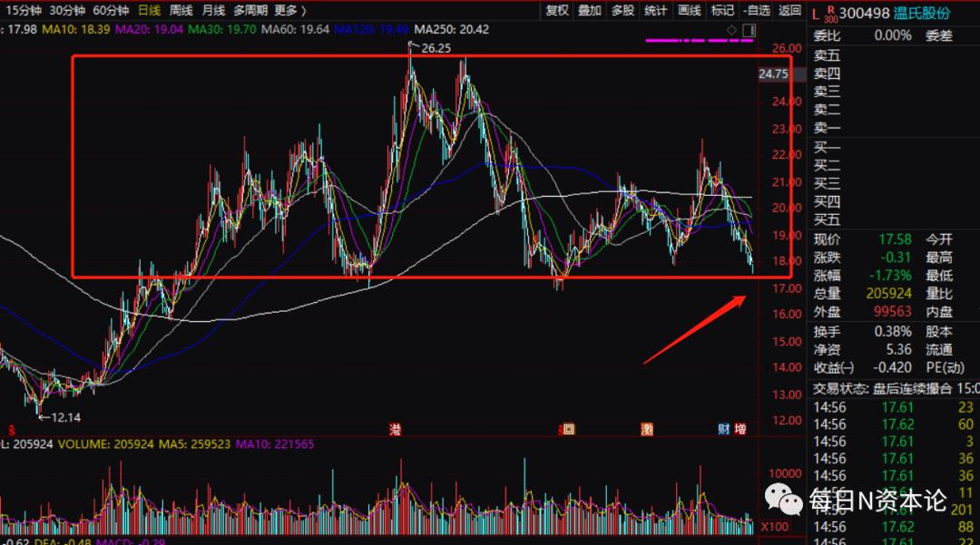Click the MA10: 18.39 label

76,29
